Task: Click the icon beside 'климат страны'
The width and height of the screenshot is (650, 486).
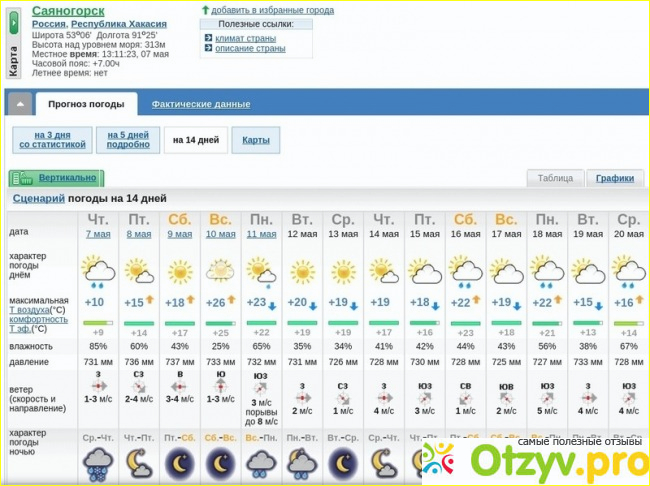Action: pyautogui.click(x=208, y=38)
